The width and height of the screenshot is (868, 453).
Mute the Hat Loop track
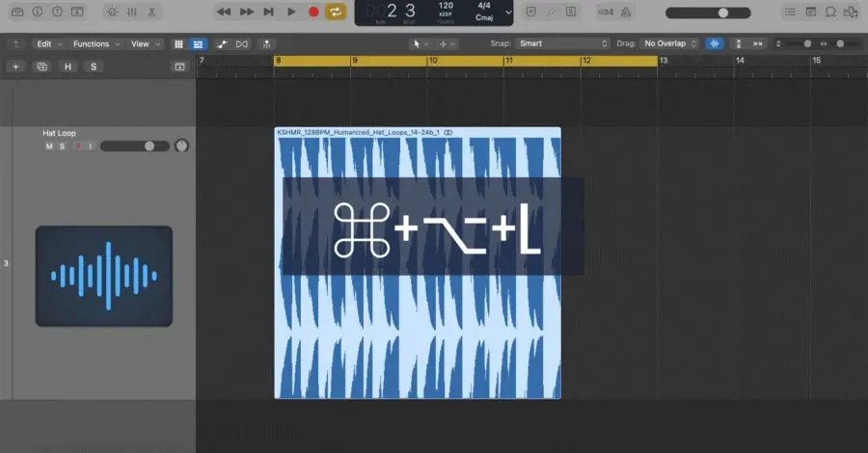click(49, 147)
